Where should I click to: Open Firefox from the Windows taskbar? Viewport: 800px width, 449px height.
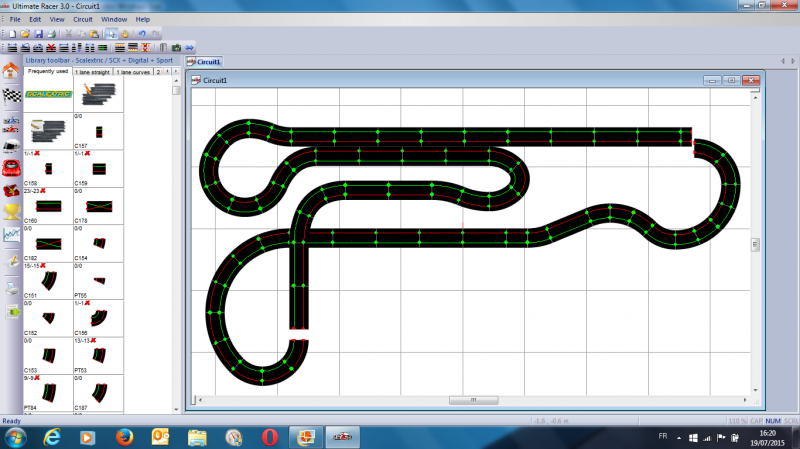coord(123,437)
